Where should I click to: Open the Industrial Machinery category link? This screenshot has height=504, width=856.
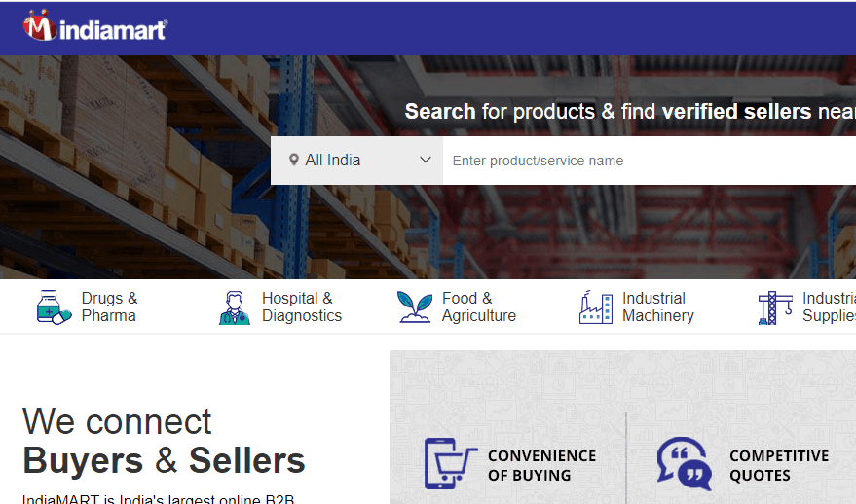point(658,307)
